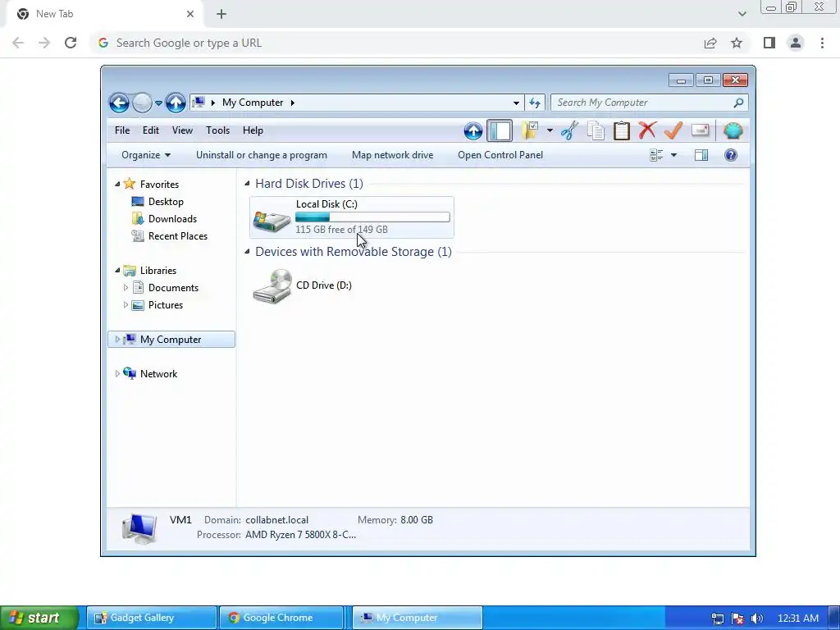Open the Help menu
The width and height of the screenshot is (840, 630).
(253, 130)
